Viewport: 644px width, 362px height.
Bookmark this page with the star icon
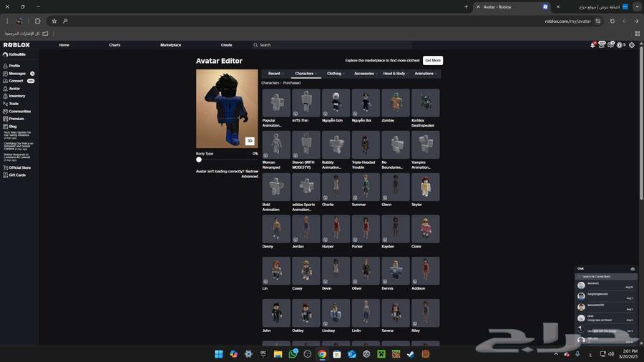[x=54, y=21]
